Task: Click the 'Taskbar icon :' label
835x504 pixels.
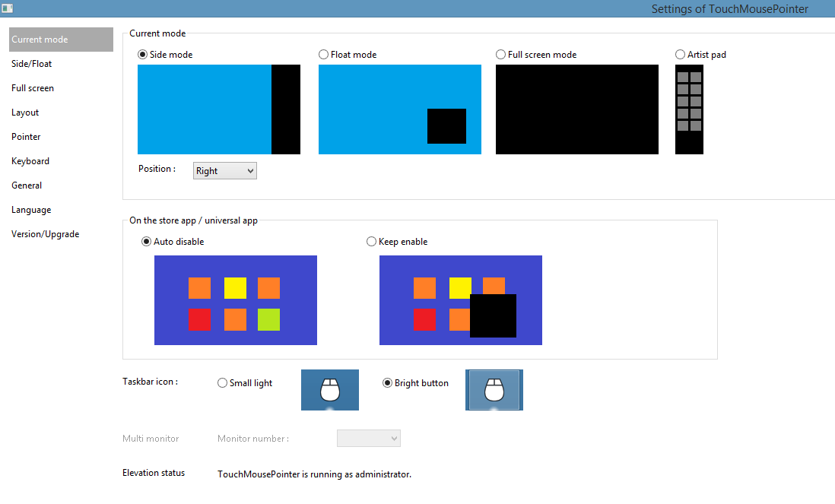Action: [150, 382]
